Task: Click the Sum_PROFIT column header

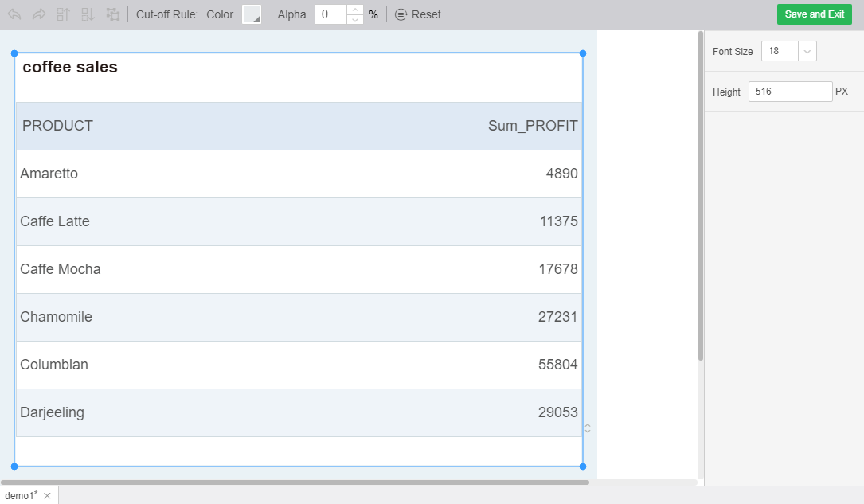Action: click(x=532, y=126)
